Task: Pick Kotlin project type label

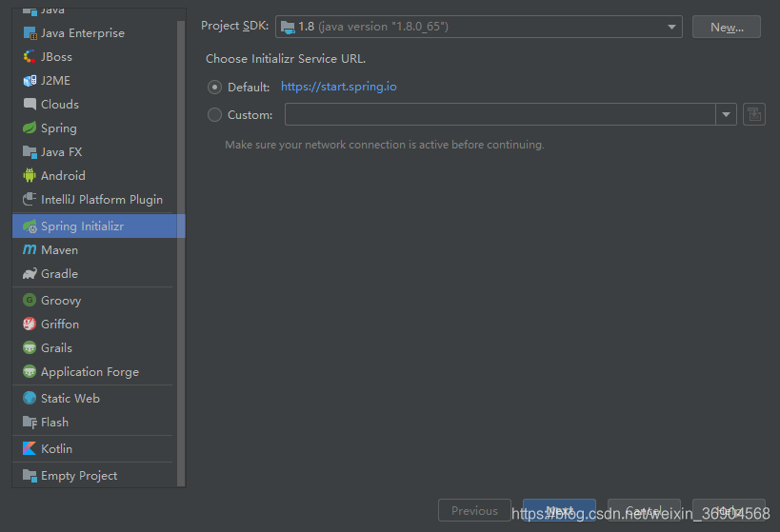Action: click(x=56, y=449)
